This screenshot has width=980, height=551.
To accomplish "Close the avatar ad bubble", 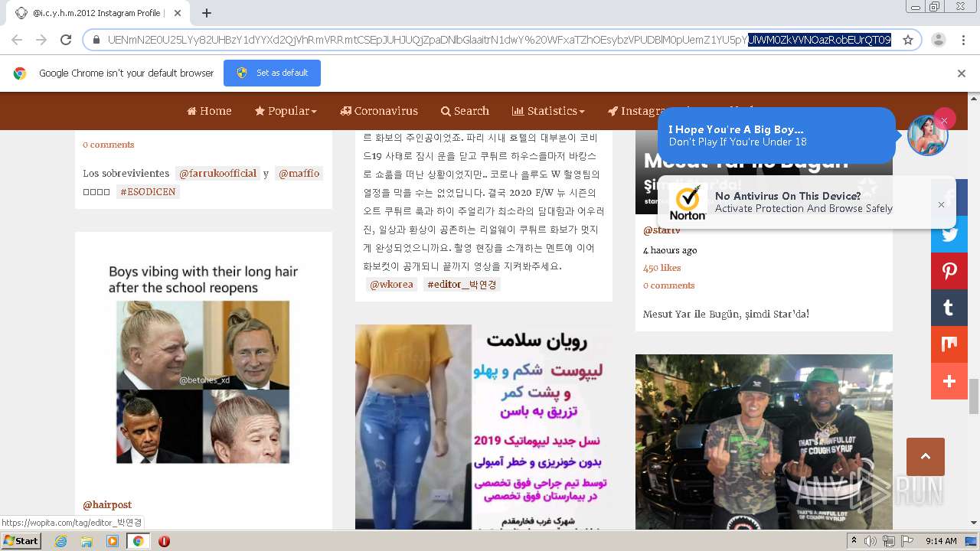I will pos(944,120).
